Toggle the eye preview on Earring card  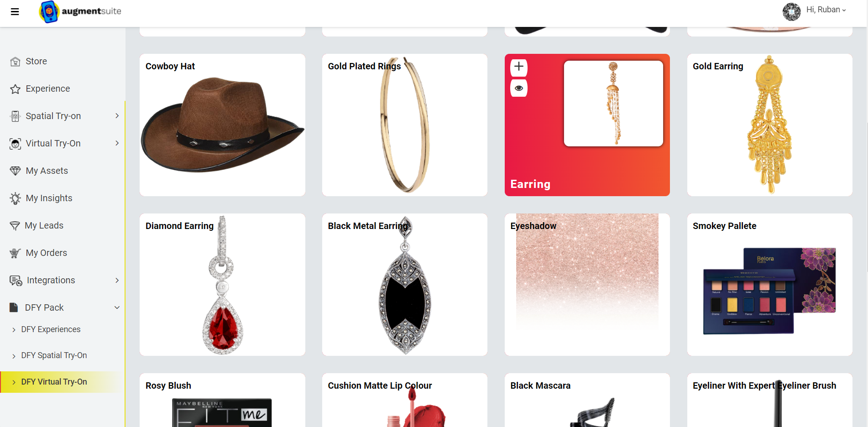tap(519, 88)
